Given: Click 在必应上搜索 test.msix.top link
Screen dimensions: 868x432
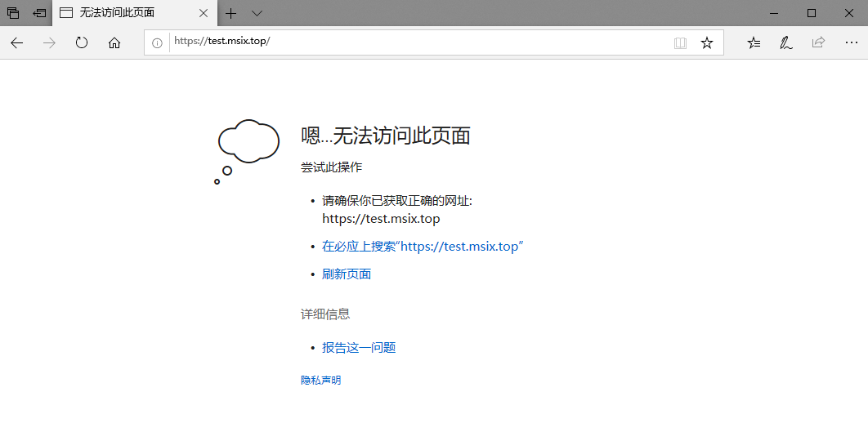Looking at the screenshot, I should (423, 246).
